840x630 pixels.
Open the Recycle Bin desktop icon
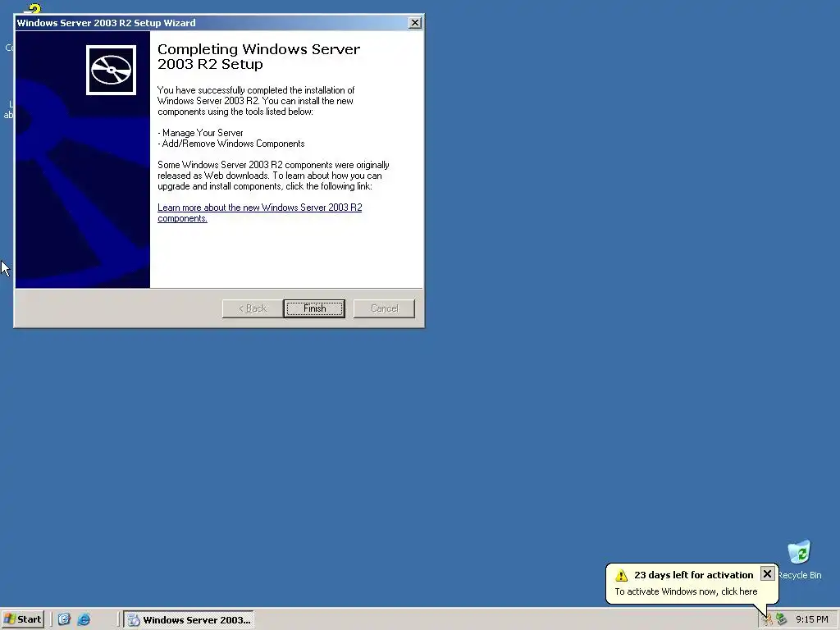(x=799, y=559)
